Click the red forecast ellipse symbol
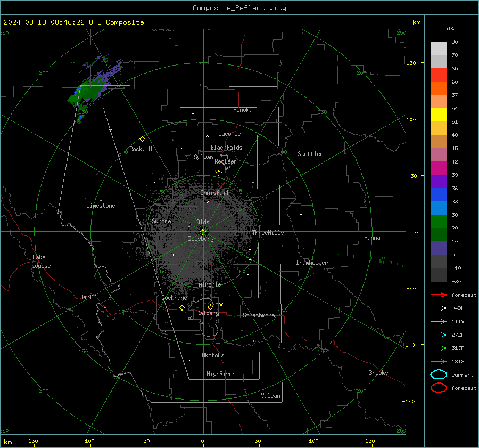Viewport: 479px width, 448px height. tap(439, 388)
